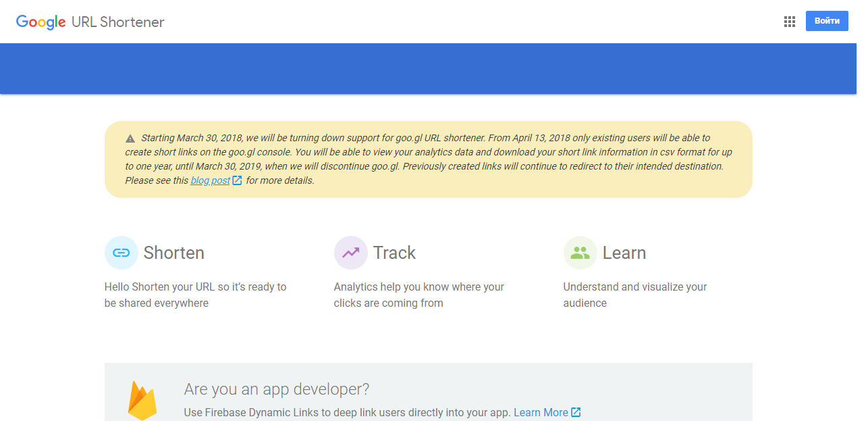Screen dimensions: 868x421
Task: Click the Google logo in the header
Action: point(40,22)
